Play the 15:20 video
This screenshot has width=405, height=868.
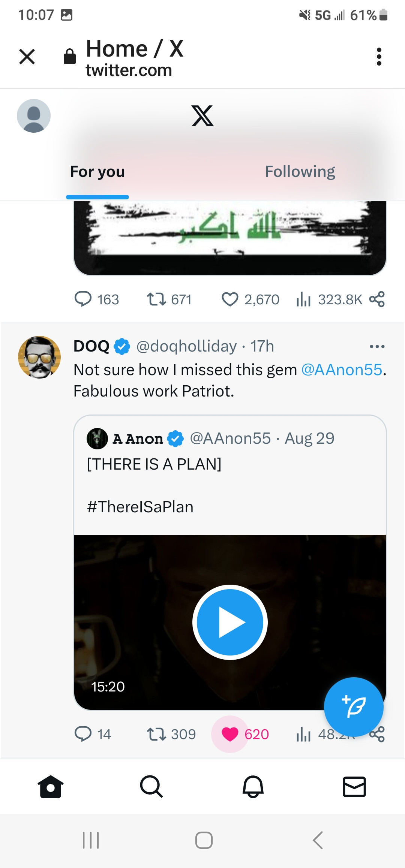(x=230, y=622)
